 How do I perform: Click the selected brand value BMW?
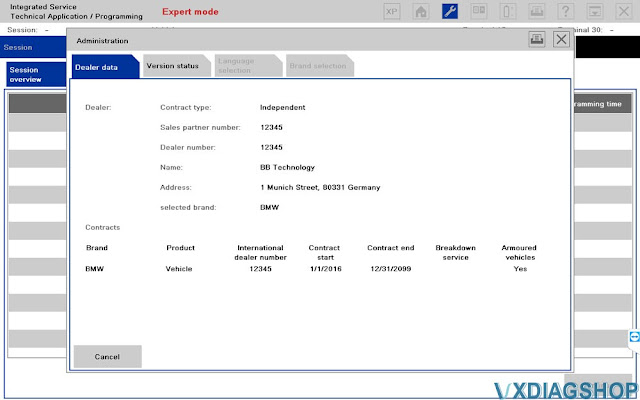[269, 207]
